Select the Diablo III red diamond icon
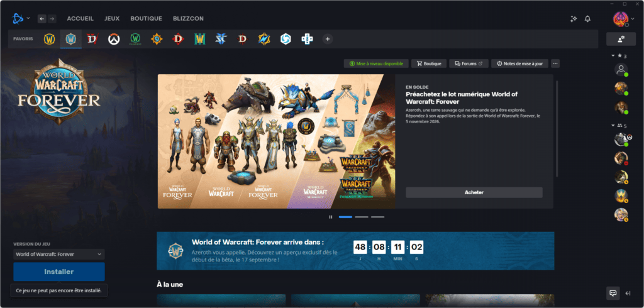Screen dimensions: 644x308 click(178, 39)
